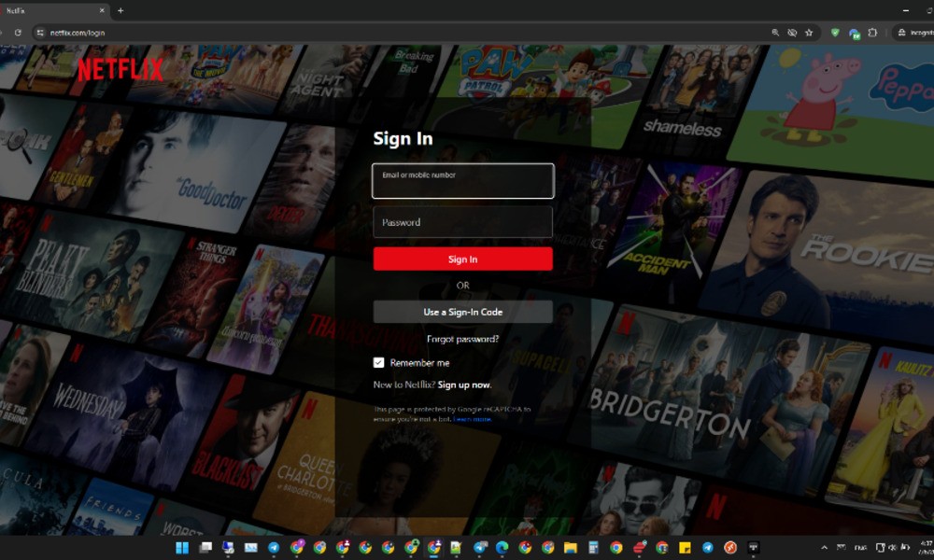Bookmark this page with the star icon
Viewport: 934px width, 560px height.
click(x=809, y=33)
